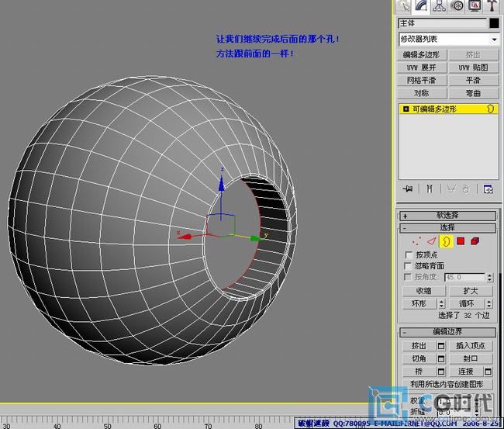Collapse the 选择 rollout
The width and height of the screenshot is (504, 429).
coord(447,227)
